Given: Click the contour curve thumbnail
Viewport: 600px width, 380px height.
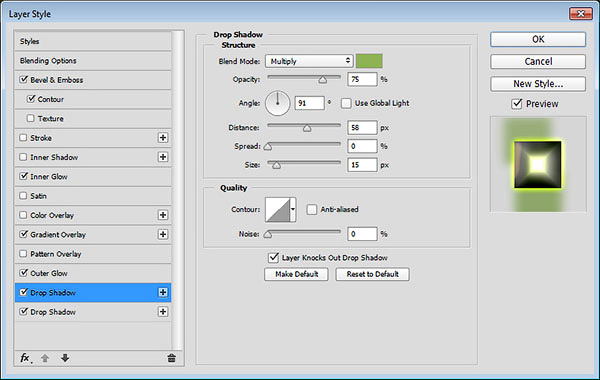Looking at the screenshot, I should tap(278, 209).
